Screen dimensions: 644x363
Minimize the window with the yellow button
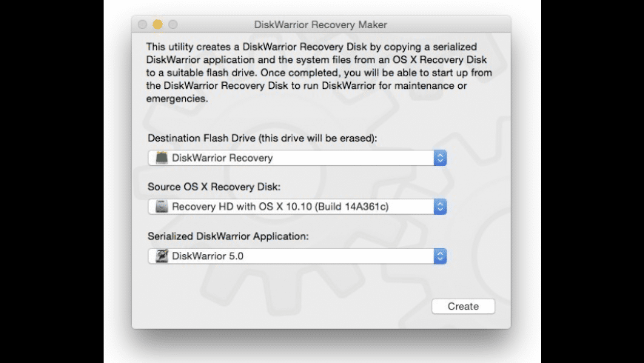[157, 24]
